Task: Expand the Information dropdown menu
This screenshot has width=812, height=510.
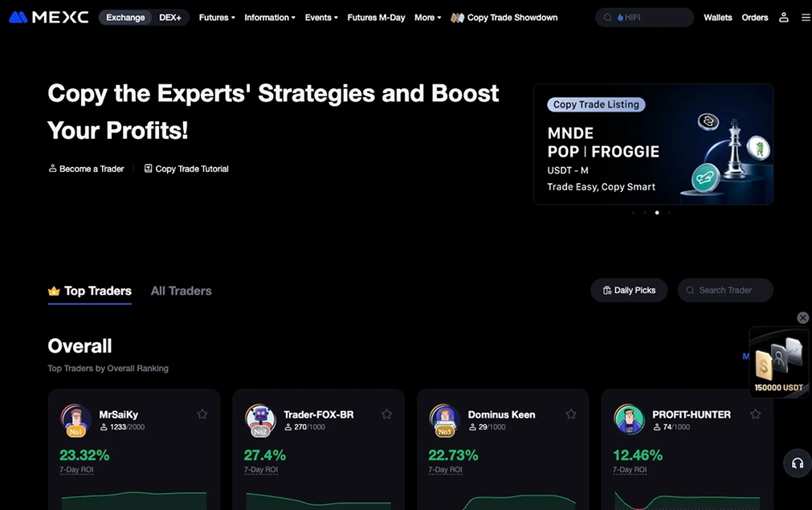Action: 270,18
